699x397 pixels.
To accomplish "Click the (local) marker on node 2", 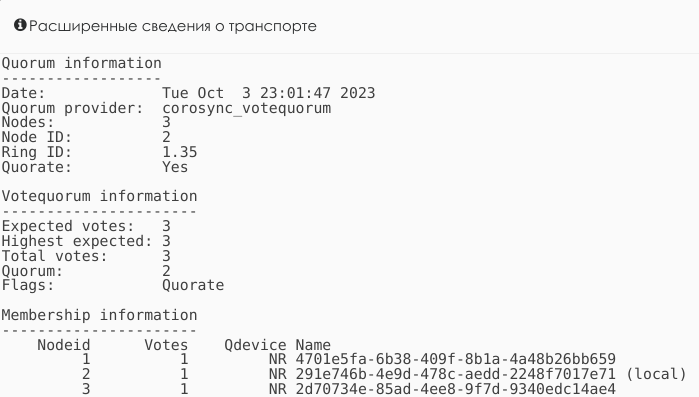I will [656, 374].
